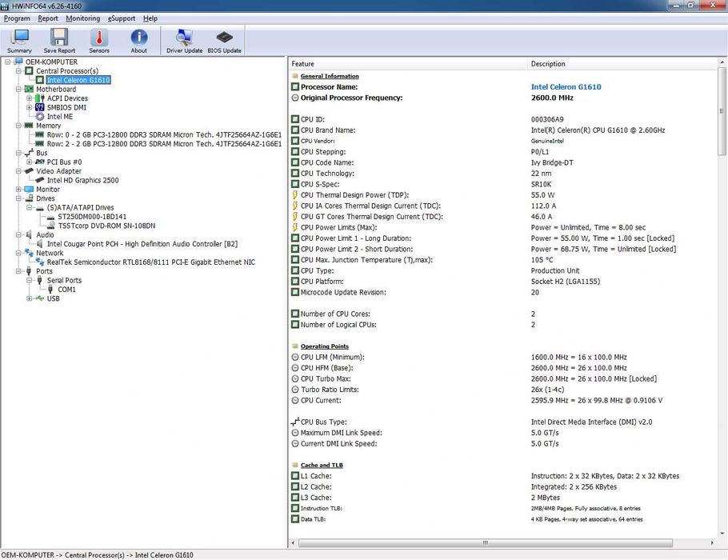728x560 pixels.
Task: Select RealTek RTL8168/8111 Ethernet NIC
Action: [151, 262]
